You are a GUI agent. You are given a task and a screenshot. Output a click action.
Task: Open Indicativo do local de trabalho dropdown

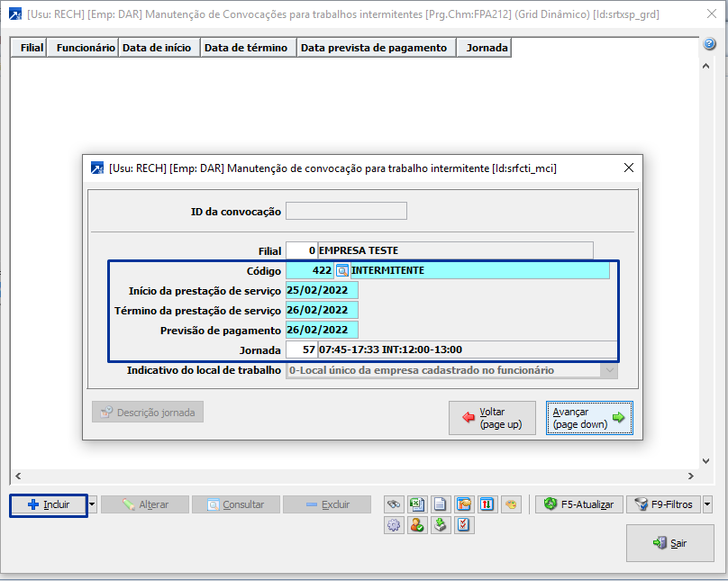pyautogui.click(x=451, y=370)
